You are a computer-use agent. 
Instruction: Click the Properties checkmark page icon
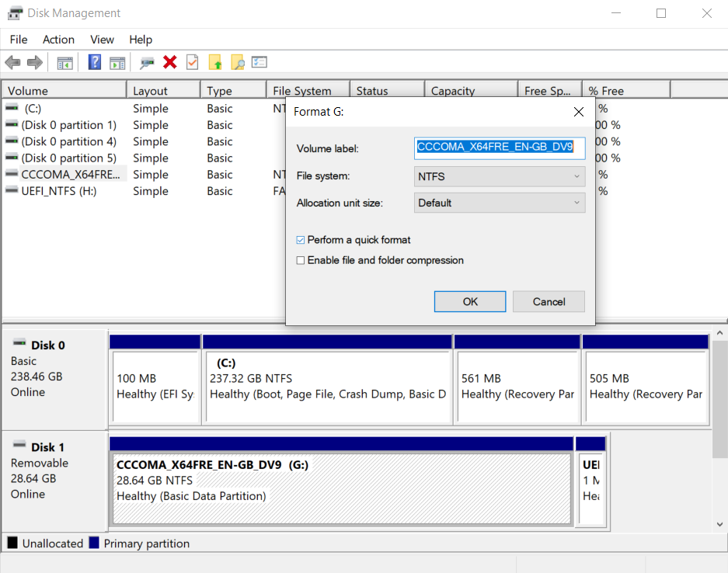(192, 63)
